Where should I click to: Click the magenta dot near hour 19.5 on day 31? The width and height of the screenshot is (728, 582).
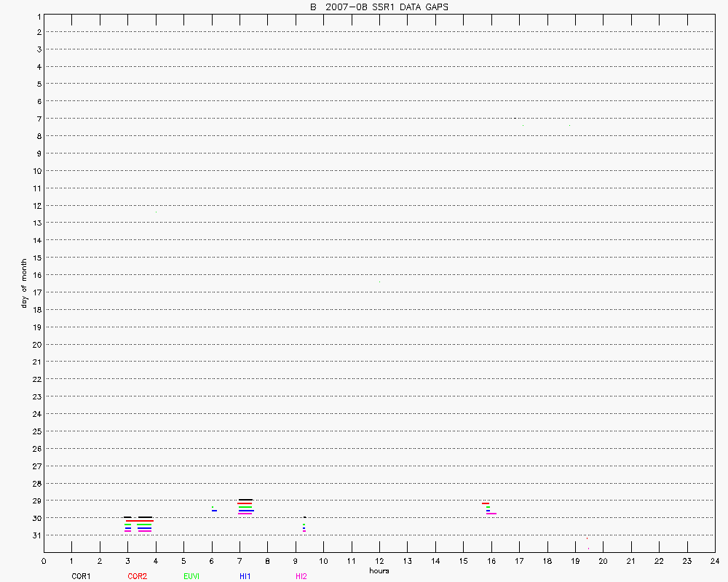tap(587, 540)
